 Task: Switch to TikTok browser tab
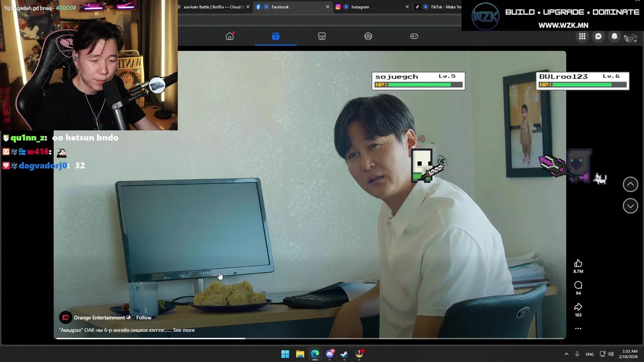[438, 7]
